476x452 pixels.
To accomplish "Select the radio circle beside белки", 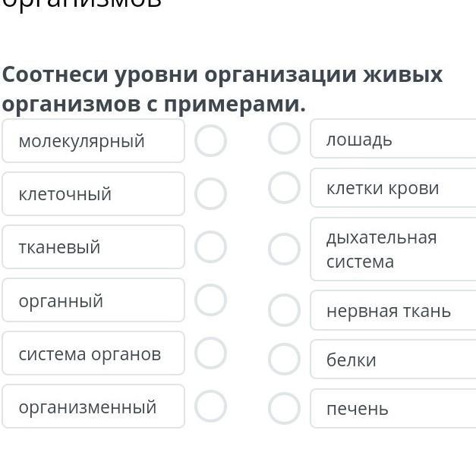I will point(284,359).
